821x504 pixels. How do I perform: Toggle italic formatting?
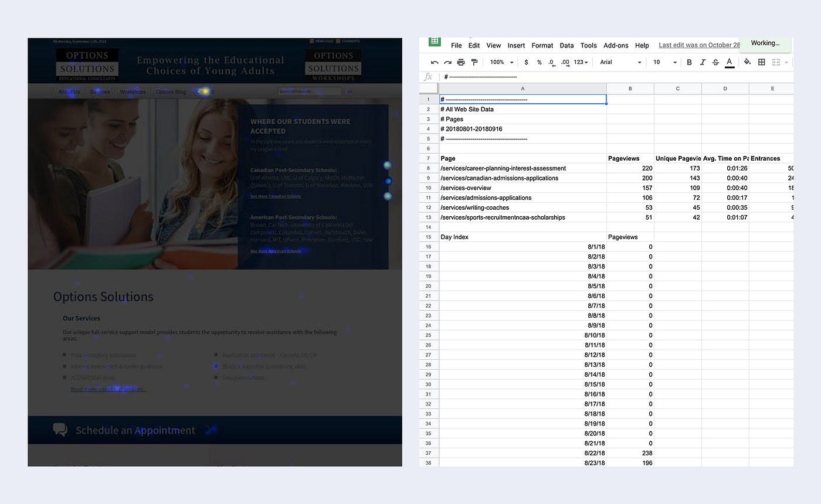pyautogui.click(x=702, y=62)
